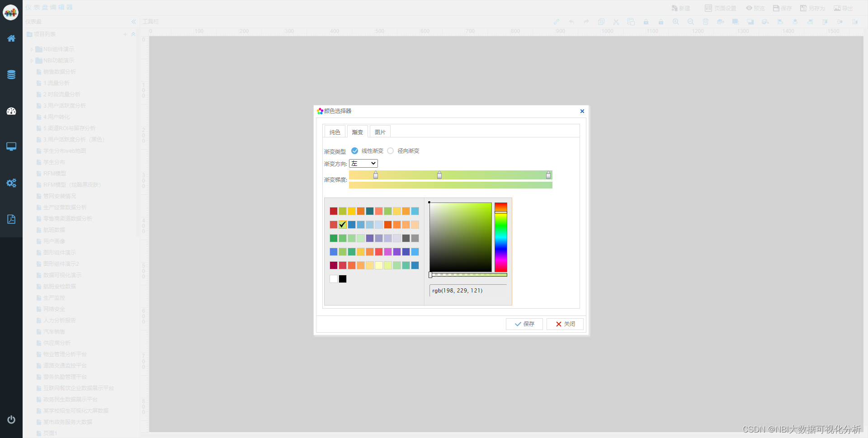
Task: Select the 线性渐变 radio button
Action: (x=355, y=151)
